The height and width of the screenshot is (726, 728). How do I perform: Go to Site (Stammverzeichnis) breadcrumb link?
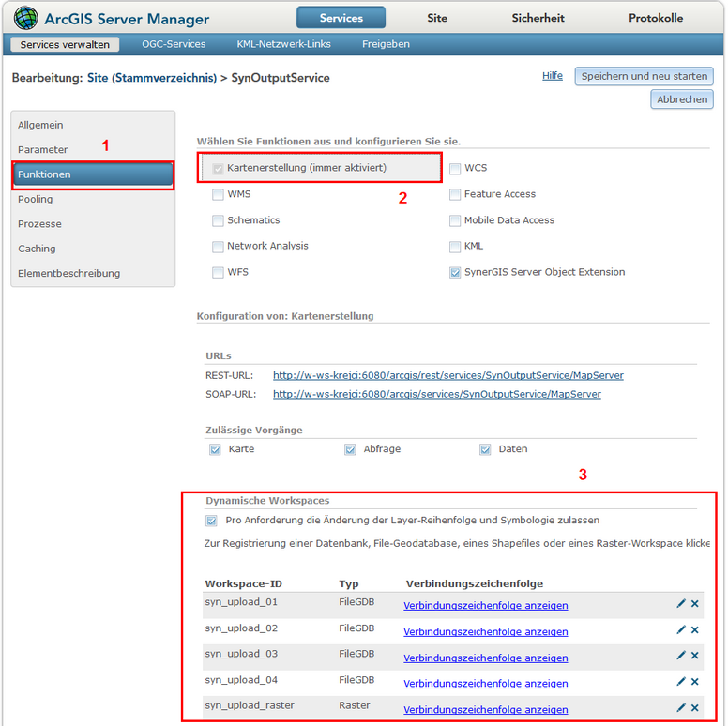[x=152, y=78]
